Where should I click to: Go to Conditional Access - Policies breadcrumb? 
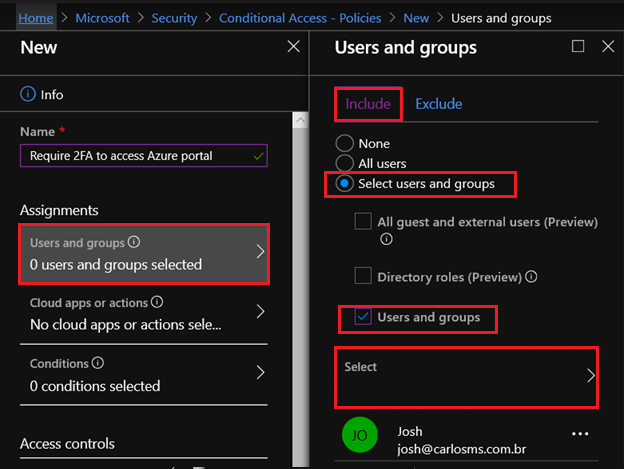click(300, 18)
